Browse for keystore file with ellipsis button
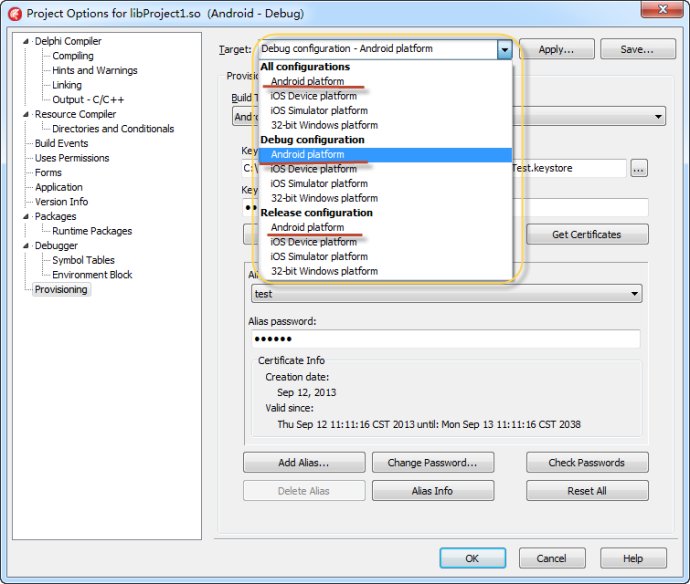 (639, 169)
